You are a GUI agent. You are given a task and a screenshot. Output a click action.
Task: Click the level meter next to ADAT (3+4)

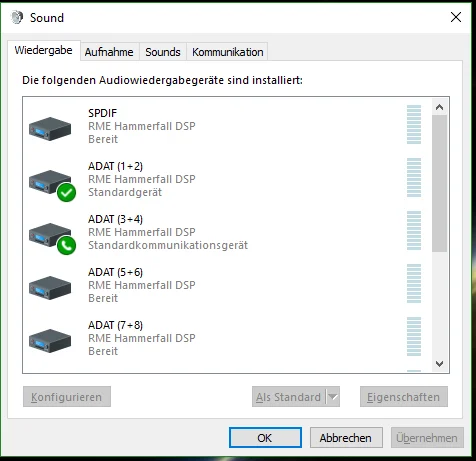click(x=414, y=230)
